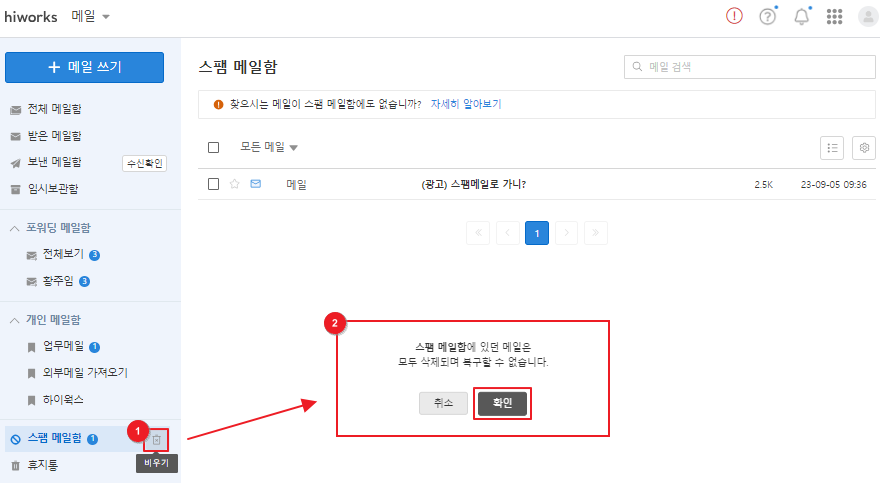The height and width of the screenshot is (483, 880).
Task: Tick the checkbox for the spam mail row
Action: 213,184
